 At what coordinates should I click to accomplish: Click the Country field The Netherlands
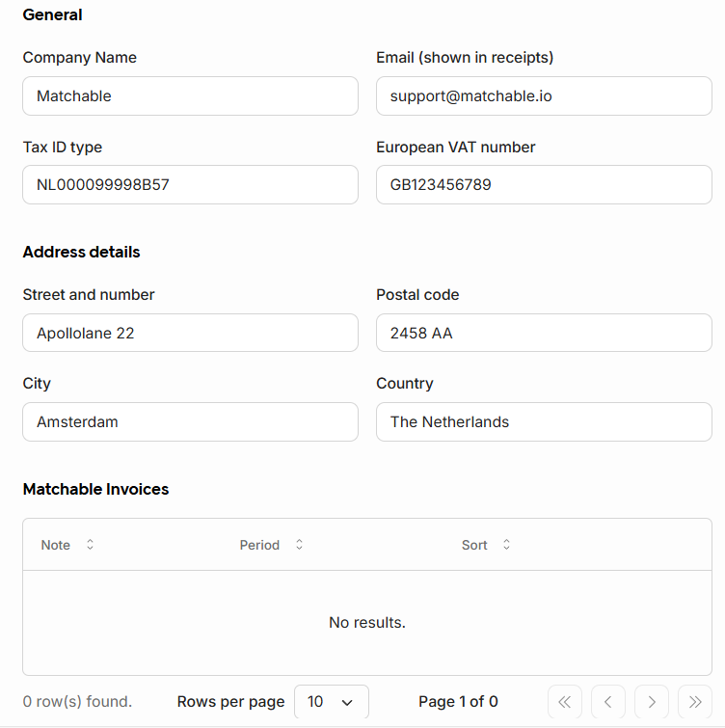pyautogui.click(x=544, y=422)
